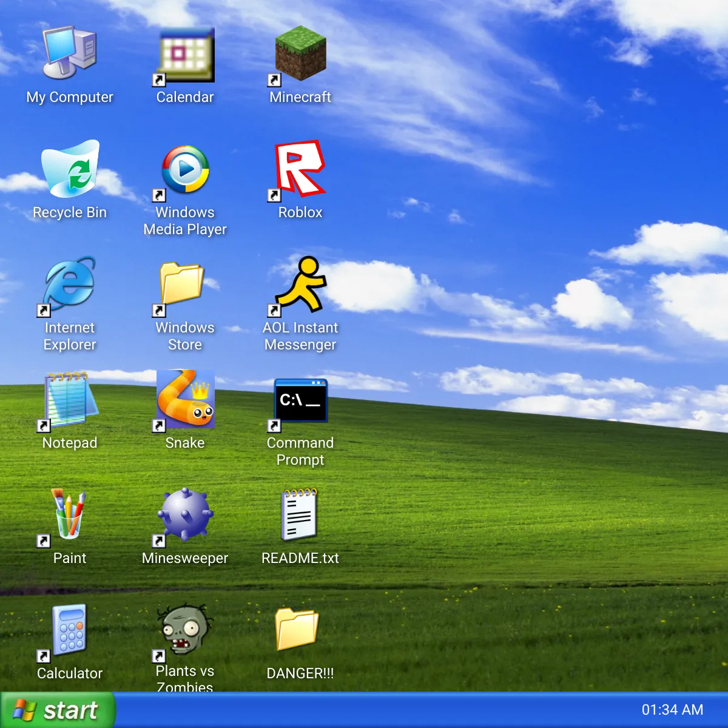Click the Minesweeper mine icon
728x728 pixels.
coord(185,514)
